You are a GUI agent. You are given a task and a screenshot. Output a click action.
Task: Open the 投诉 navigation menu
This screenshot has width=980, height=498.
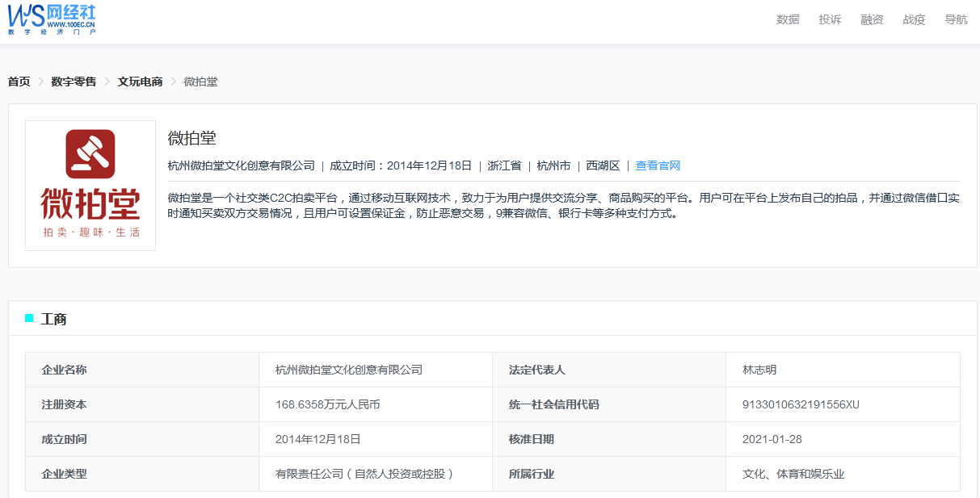coord(830,19)
